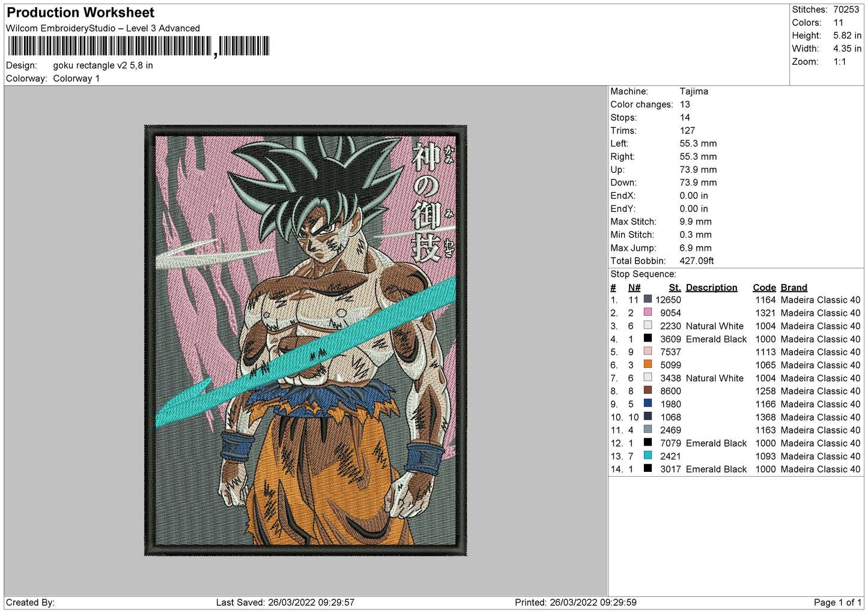Click the blue swatch in stop 9
868x613 pixels.
tap(648, 403)
